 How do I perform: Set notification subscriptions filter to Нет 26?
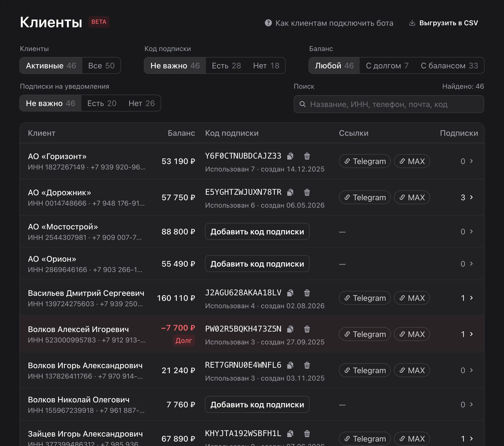pos(142,103)
